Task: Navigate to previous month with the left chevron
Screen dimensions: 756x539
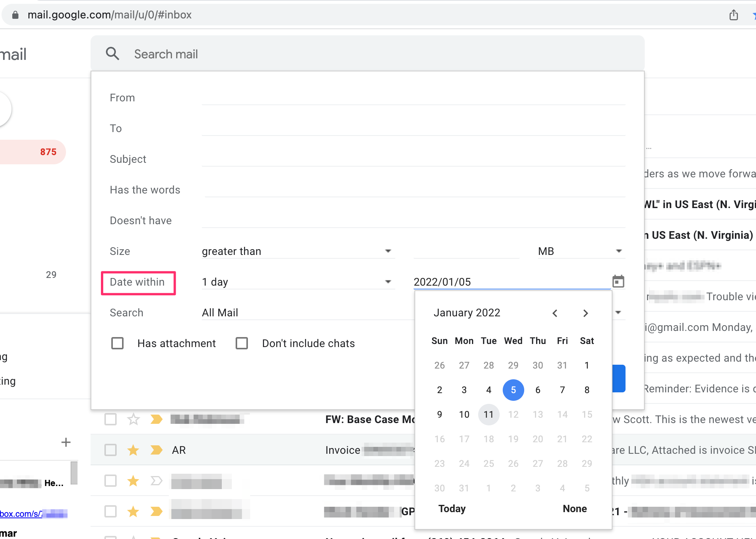Action: (x=555, y=313)
